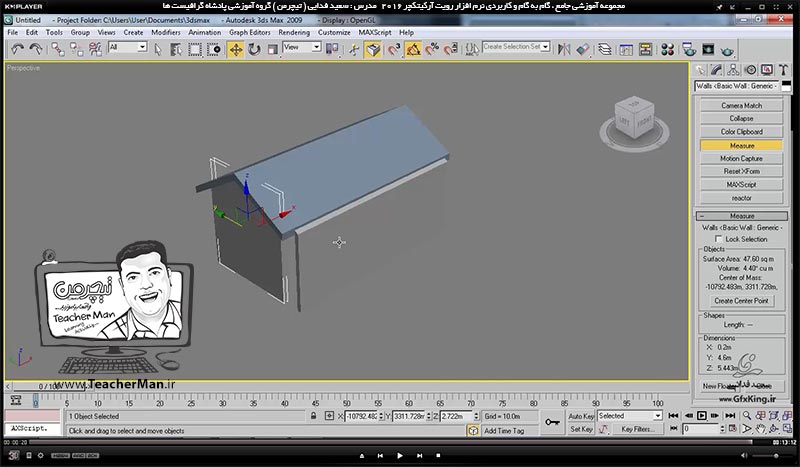Click the Key Filters button
Image resolution: width=800 pixels, height=467 pixels.
pyautogui.click(x=637, y=429)
